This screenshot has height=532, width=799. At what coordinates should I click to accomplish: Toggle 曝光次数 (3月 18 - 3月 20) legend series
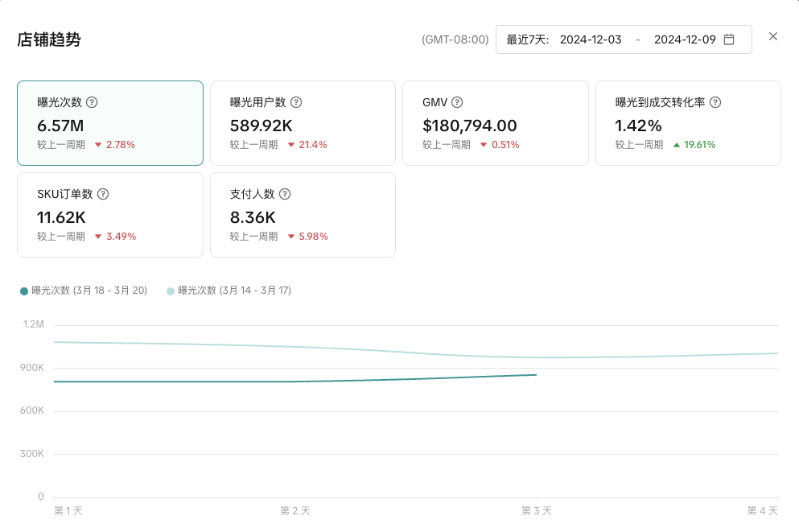tap(84, 291)
